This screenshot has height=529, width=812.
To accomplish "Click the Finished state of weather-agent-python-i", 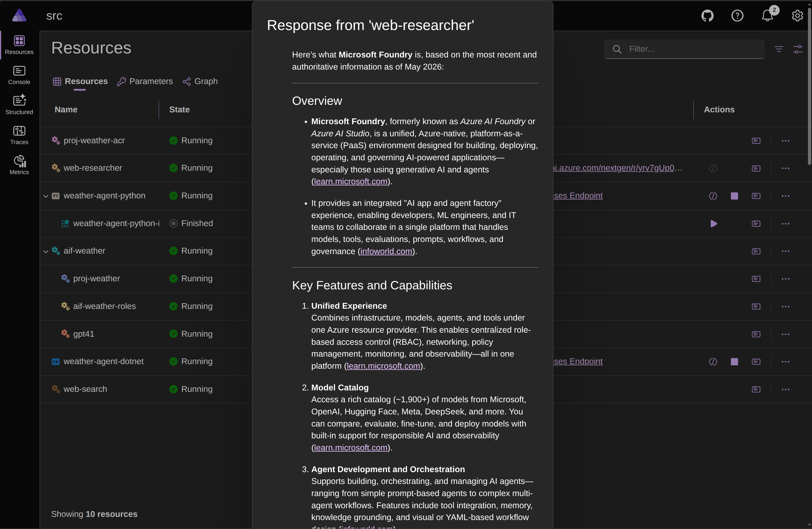I will (191, 223).
